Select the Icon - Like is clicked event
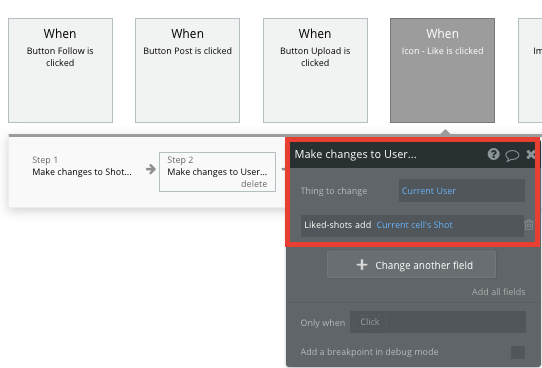Image resolution: width=542 pixels, height=368 pixels. tap(442, 70)
